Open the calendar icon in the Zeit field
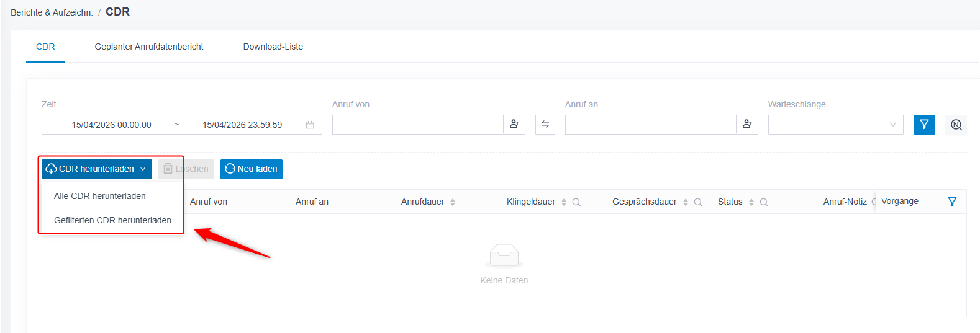The width and height of the screenshot is (980, 333). 310,125
